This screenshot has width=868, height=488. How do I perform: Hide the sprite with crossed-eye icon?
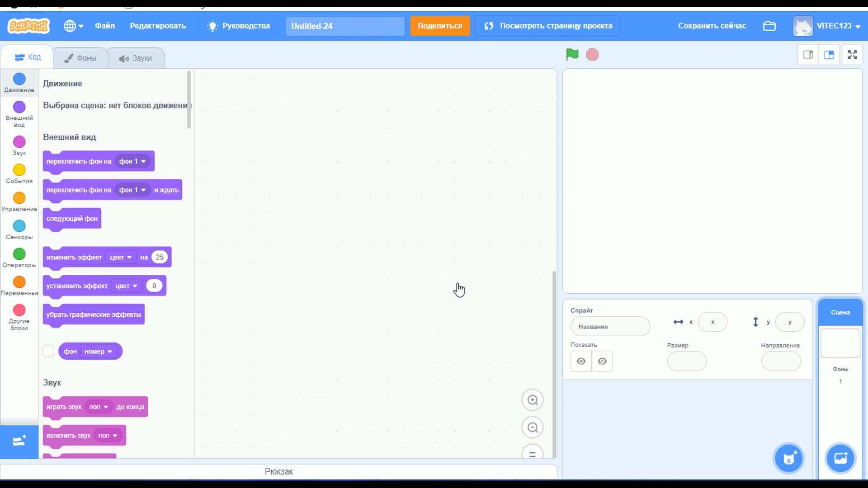[x=602, y=361]
